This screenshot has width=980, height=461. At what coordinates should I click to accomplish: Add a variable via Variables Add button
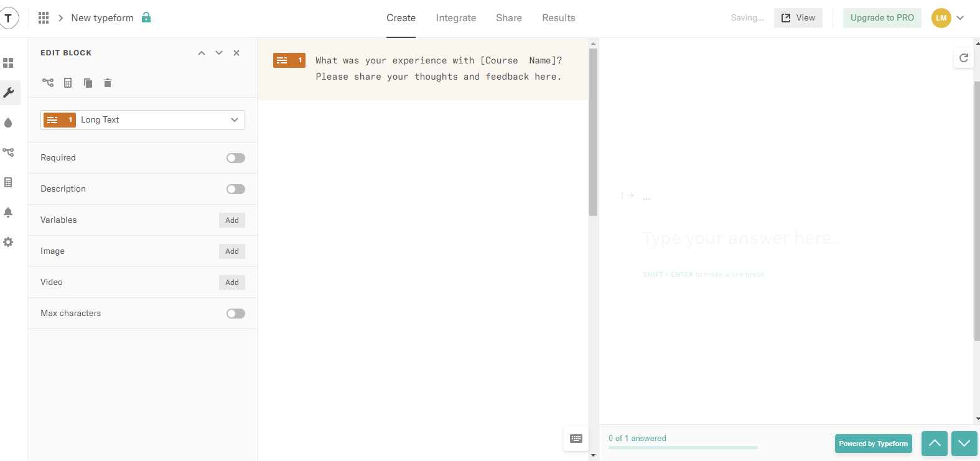232,220
